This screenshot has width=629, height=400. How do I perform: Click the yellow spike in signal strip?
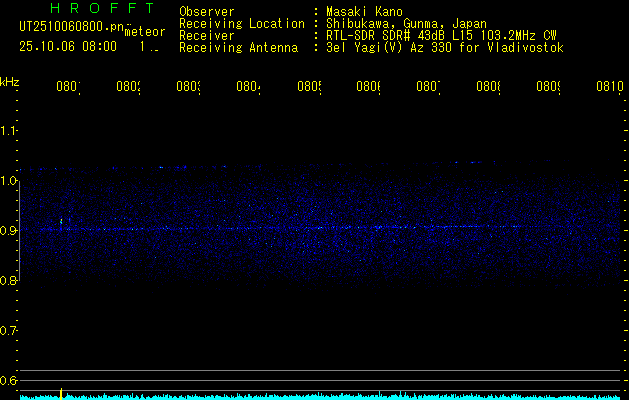click(61, 393)
